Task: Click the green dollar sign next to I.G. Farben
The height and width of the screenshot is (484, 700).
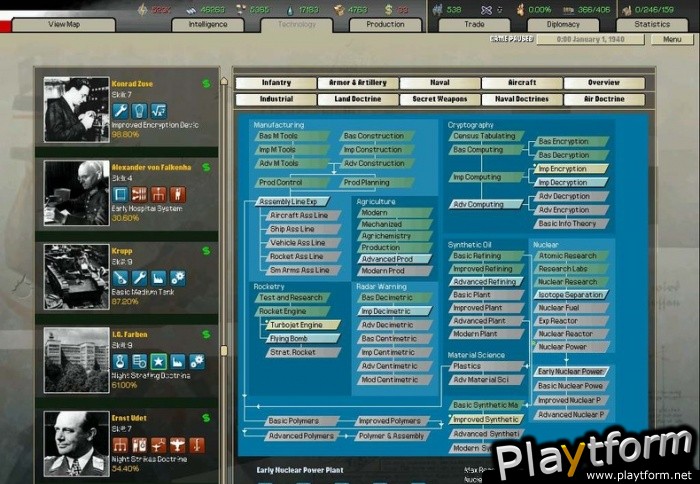Action: coord(206,334)
